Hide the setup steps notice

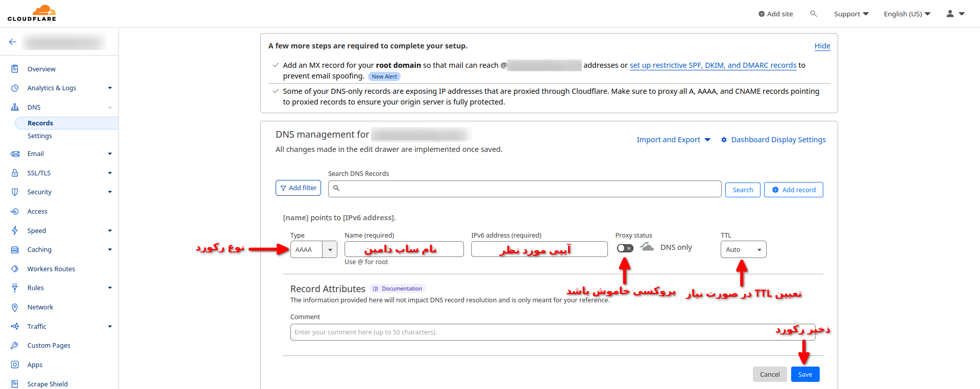[822, 46]
